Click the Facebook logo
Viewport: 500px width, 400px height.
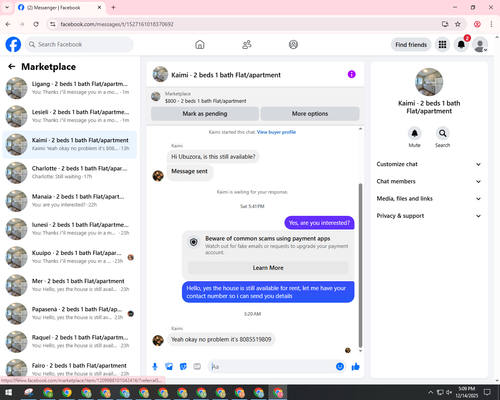[13, 44]
